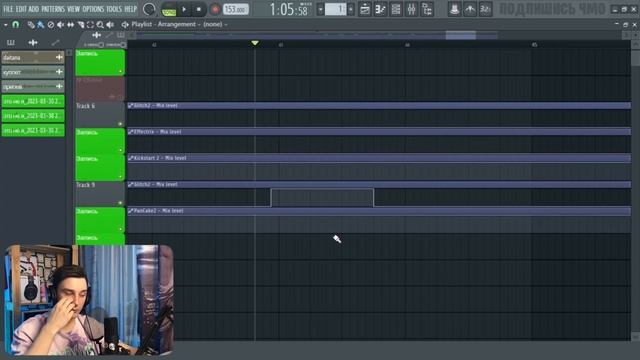
Task: Open the OPTIONS menu
Action: click(93, 9)
